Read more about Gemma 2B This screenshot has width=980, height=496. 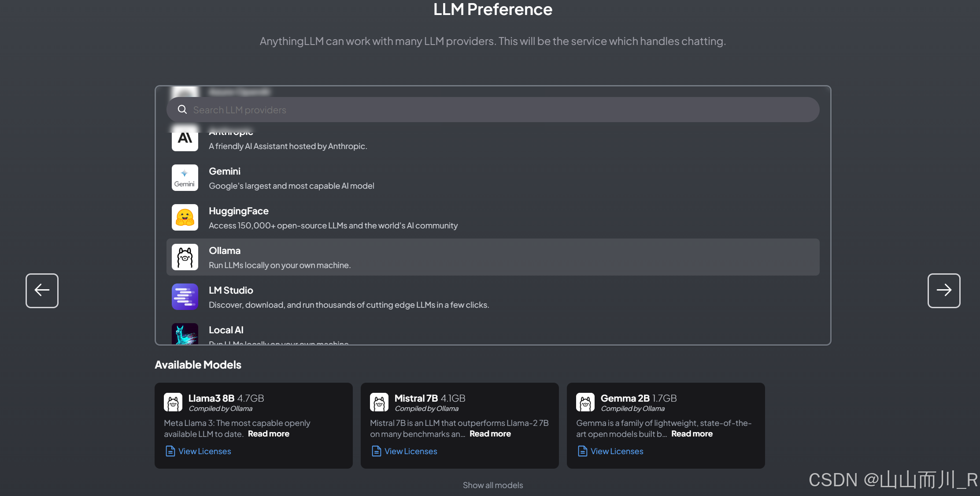692,434
